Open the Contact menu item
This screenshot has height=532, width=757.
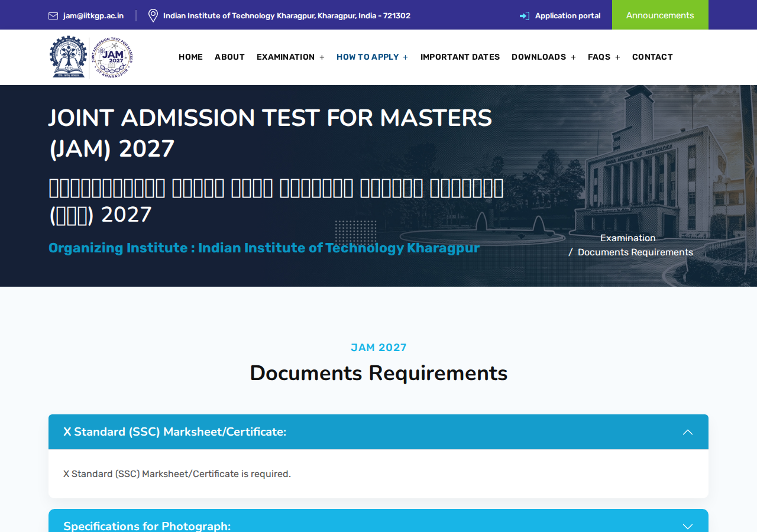(652, 57)
